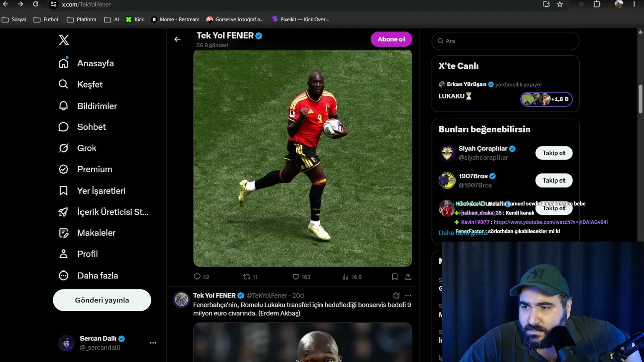This screenshot has height=362, width=644.
Task: Click the Ara search field
Action: (505, 41)
